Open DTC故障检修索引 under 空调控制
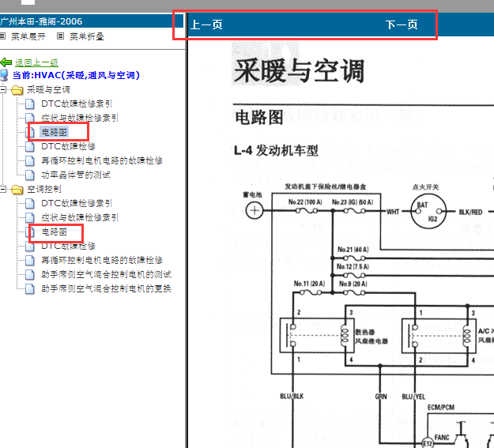494x448 pixels. (x=77, y=204)
